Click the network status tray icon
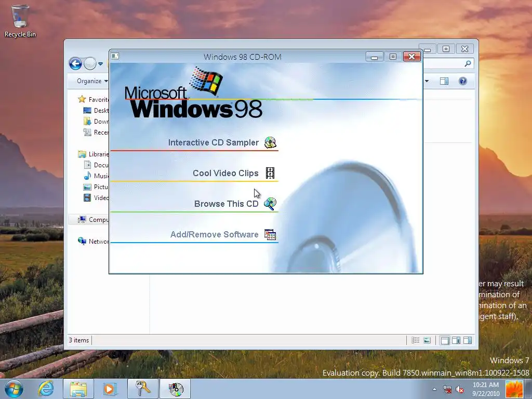 pos(447,390)
